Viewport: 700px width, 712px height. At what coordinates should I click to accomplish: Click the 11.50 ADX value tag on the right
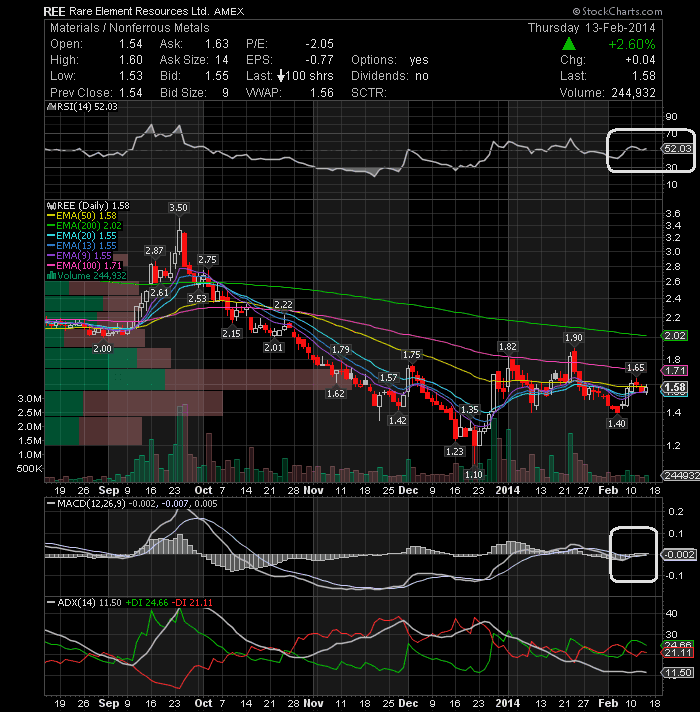coord(678,673)
